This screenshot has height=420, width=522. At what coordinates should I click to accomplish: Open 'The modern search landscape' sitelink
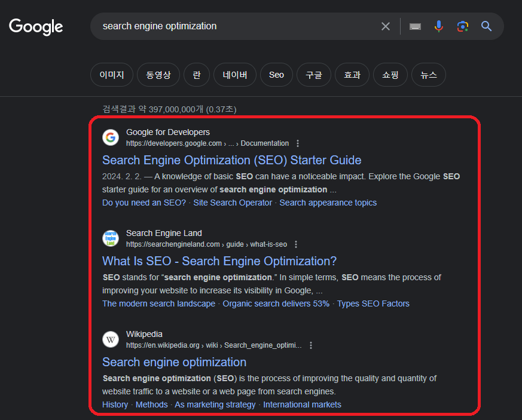coord(159,303)
